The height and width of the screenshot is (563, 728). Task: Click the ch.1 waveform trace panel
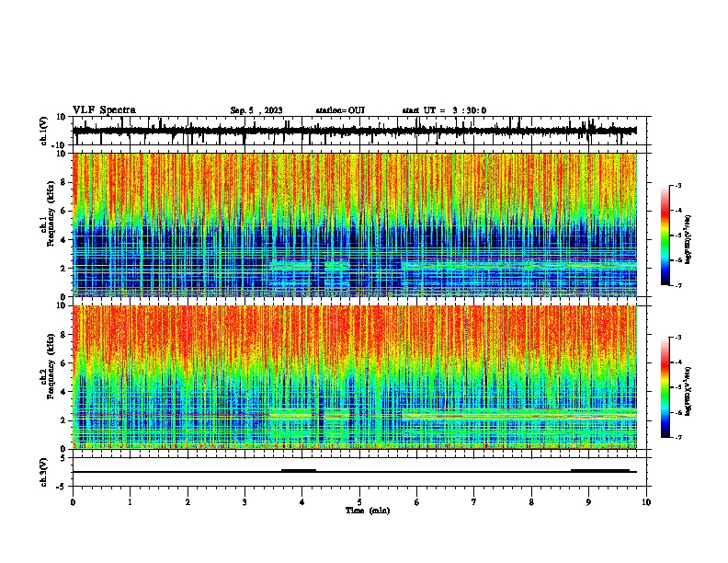pos(359,131)
